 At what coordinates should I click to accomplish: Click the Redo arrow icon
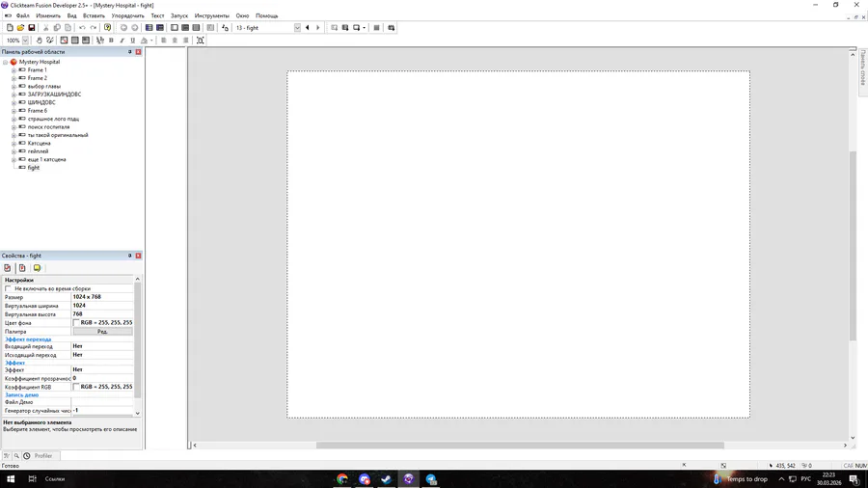tap(93, 28)
